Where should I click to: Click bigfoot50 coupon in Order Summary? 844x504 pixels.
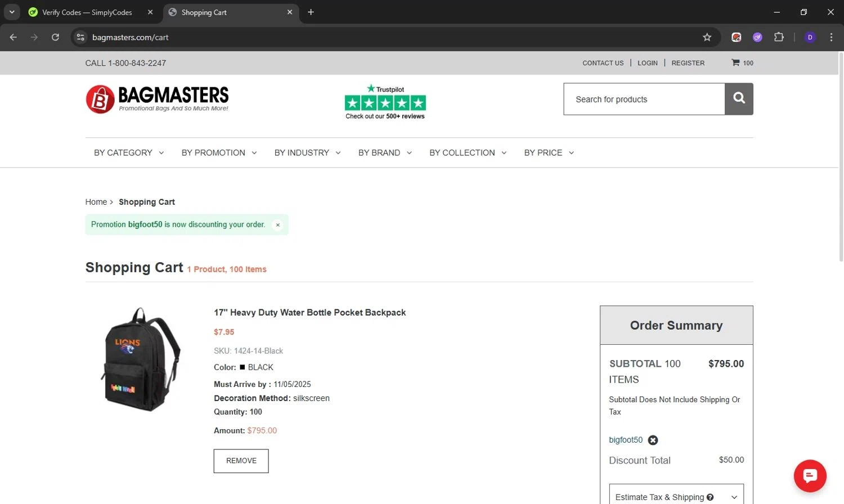(626, 440)
